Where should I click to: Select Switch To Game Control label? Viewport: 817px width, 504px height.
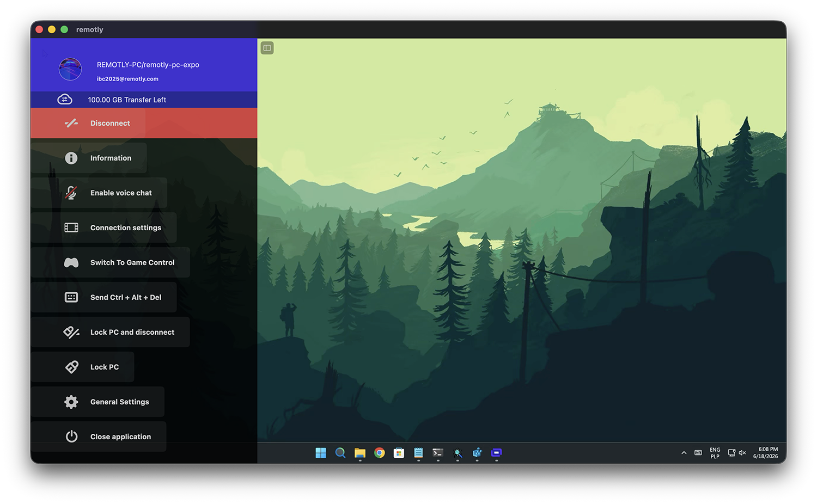point(132,262)
